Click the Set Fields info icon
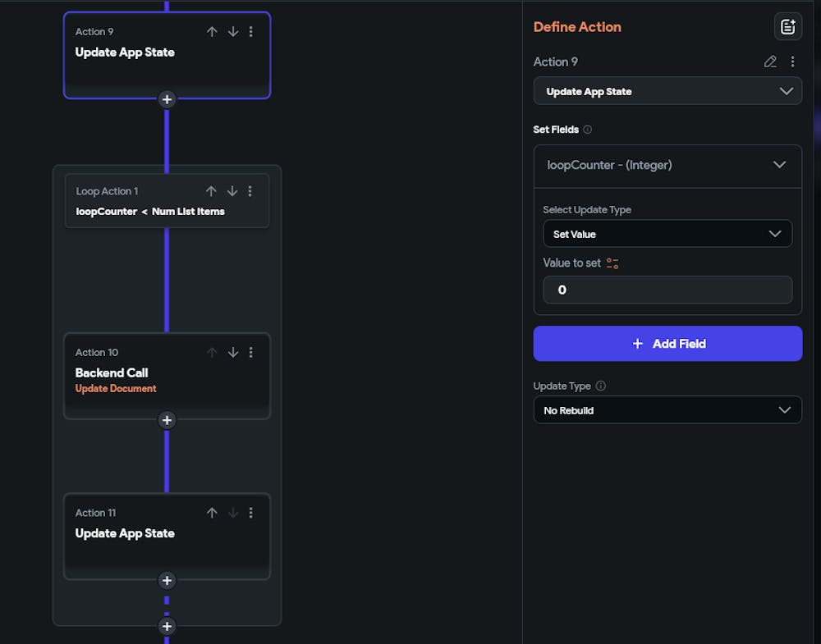821x644 pixels. [x=589, y=129]
